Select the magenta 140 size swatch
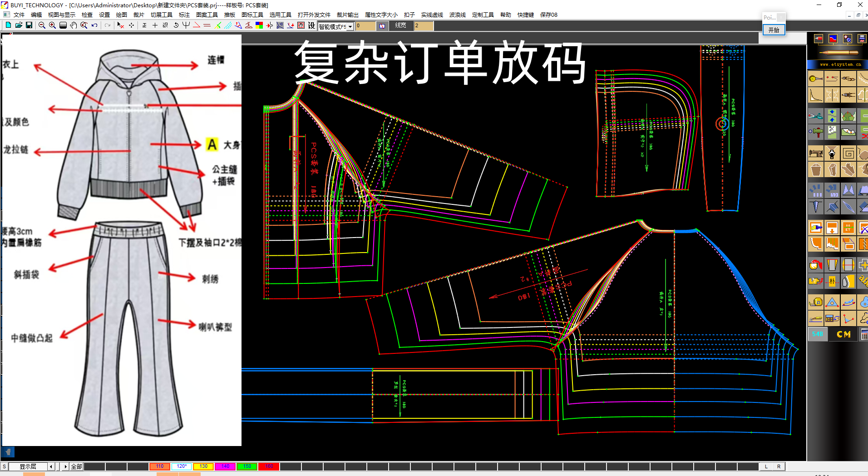 click(x=225, y=466)
